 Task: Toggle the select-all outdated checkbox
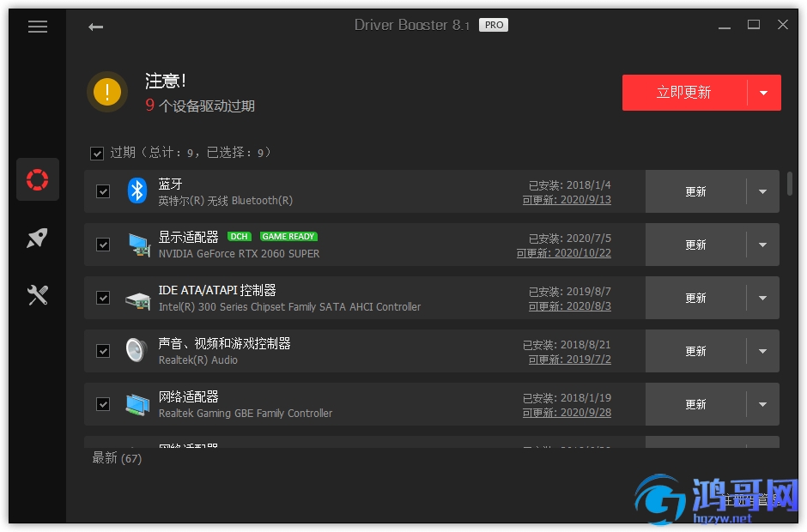(97, 154)
